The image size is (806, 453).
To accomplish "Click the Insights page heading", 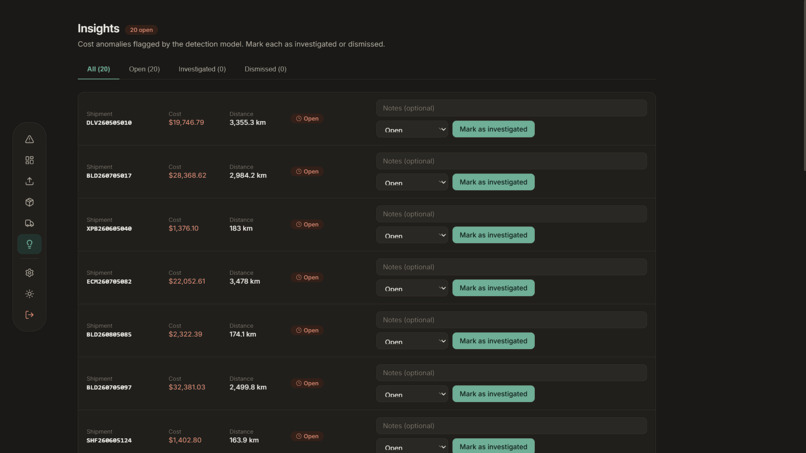I will coord(98,29).
